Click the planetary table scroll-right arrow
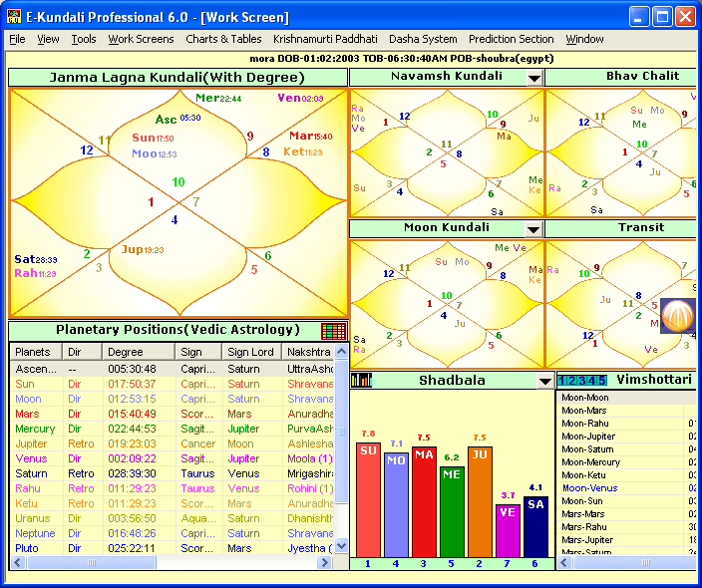Screen dimensions: 702x588 pyautogui.click(x=325, y=562)
